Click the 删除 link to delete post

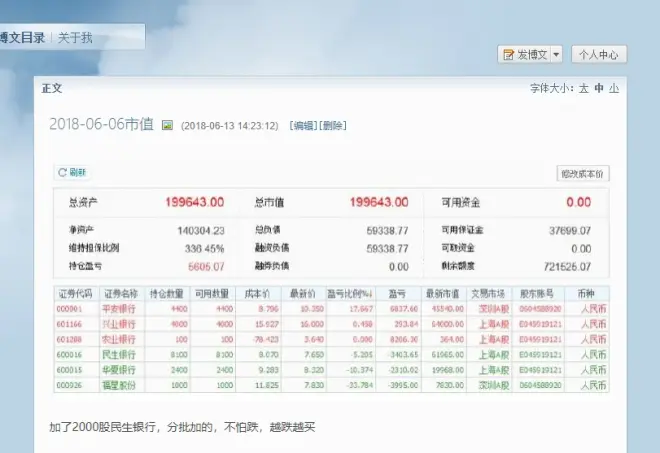tap(333, 126)
